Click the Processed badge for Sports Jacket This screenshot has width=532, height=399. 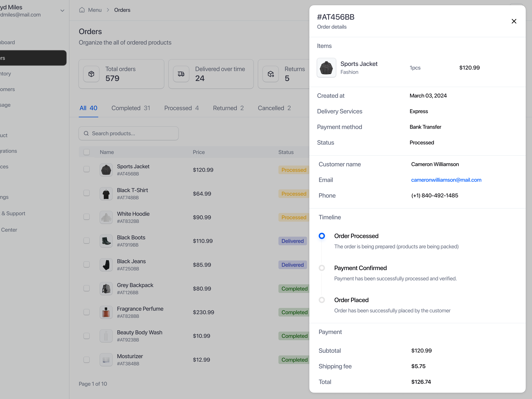(x=294, y=170)
